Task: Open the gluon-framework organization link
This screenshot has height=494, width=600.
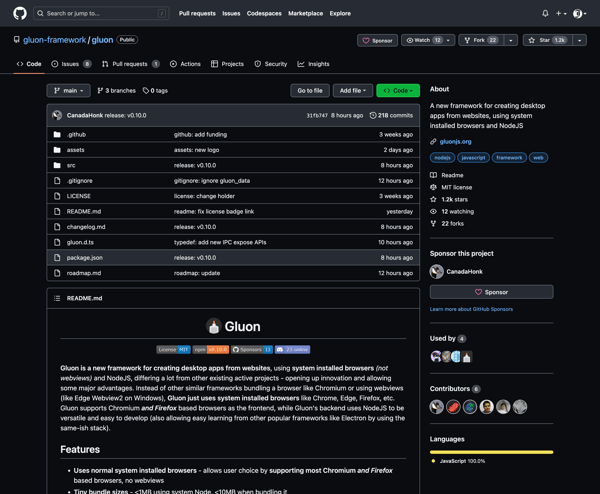Action: 54,40
